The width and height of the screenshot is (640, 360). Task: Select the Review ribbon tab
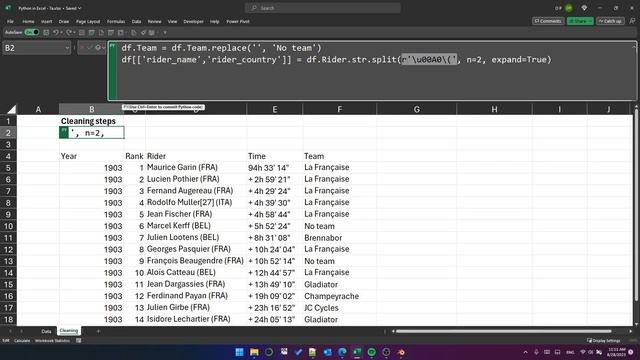pos(154,21)
